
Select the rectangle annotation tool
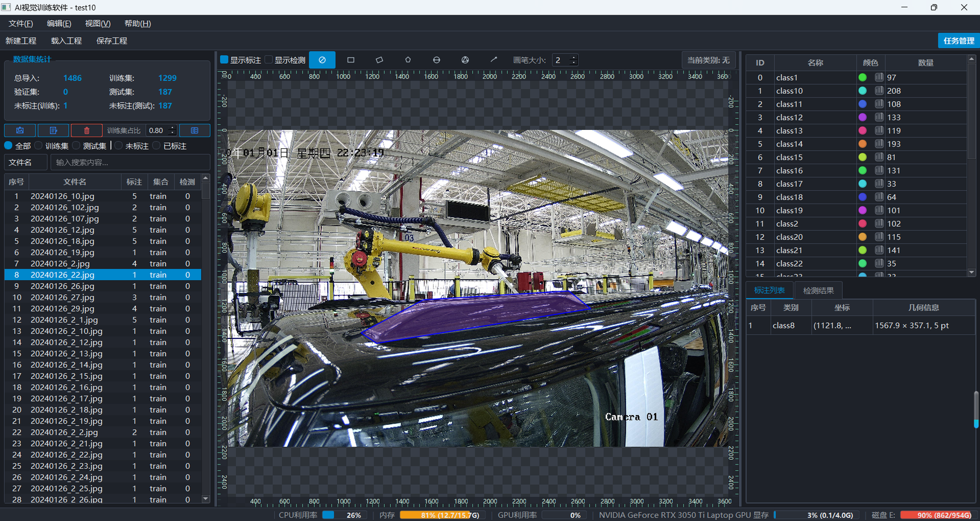click(x=351, y=60)
